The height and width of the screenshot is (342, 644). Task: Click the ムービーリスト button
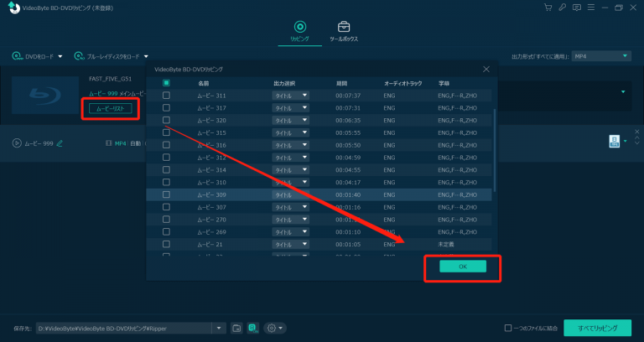tap(110, 109)
